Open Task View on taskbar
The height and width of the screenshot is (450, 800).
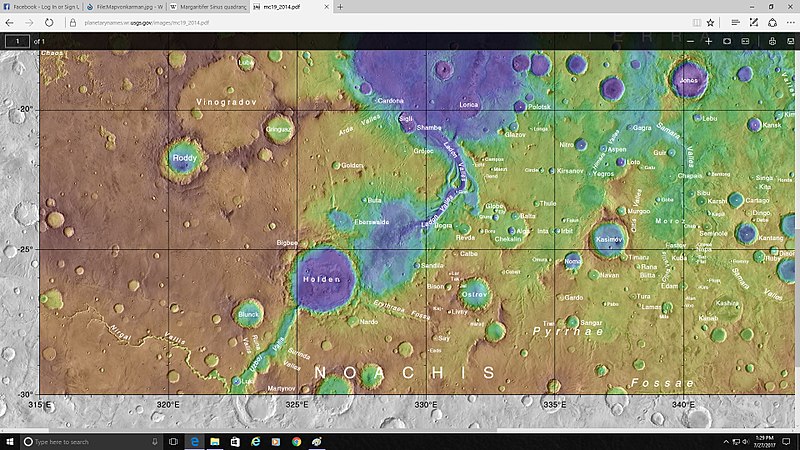(x=173, y=441)
